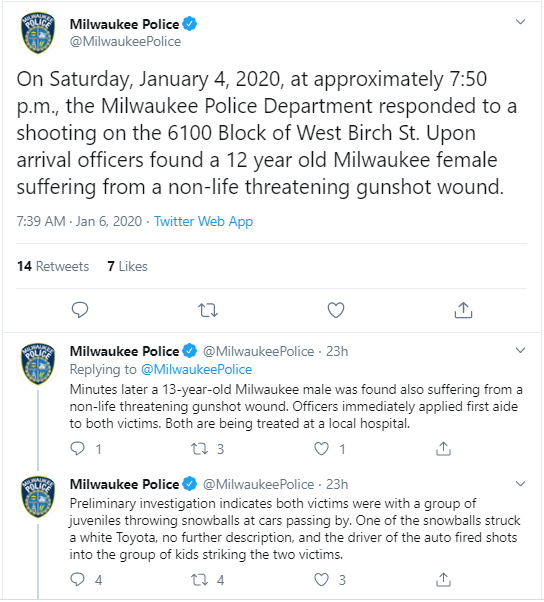The height and width of the screenshot is (602, 544).
Task: Open Milwaukee Police avatar on main tweet
Action: click(38, 33)
